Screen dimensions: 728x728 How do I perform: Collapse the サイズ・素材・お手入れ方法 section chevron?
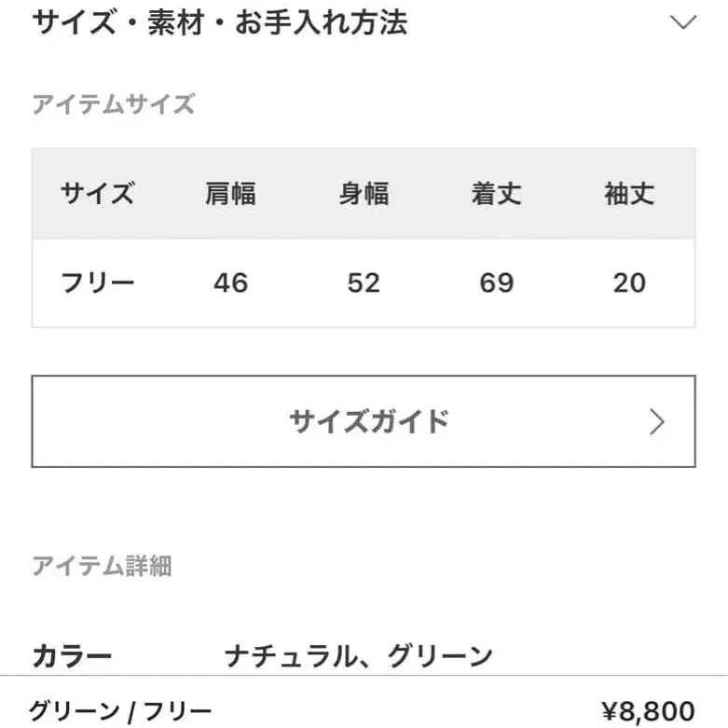coord(683,22)
